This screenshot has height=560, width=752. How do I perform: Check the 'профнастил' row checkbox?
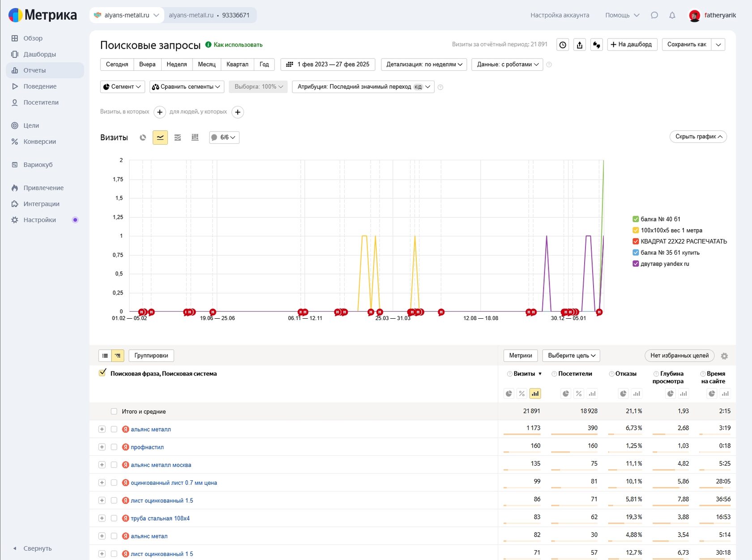(114, 447)
